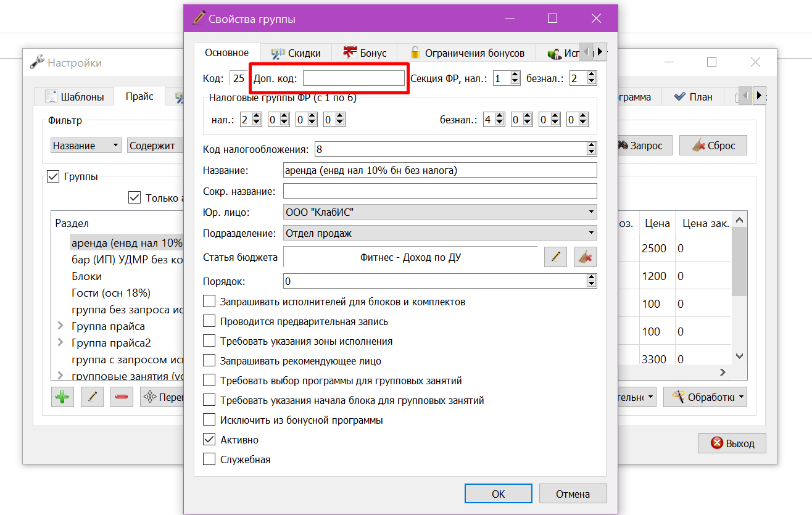The height and width of the screenshot is (515, 812).
Task: Click pencil icon to edit budget article
Action: pyautogui.click(x=555, y=257)
